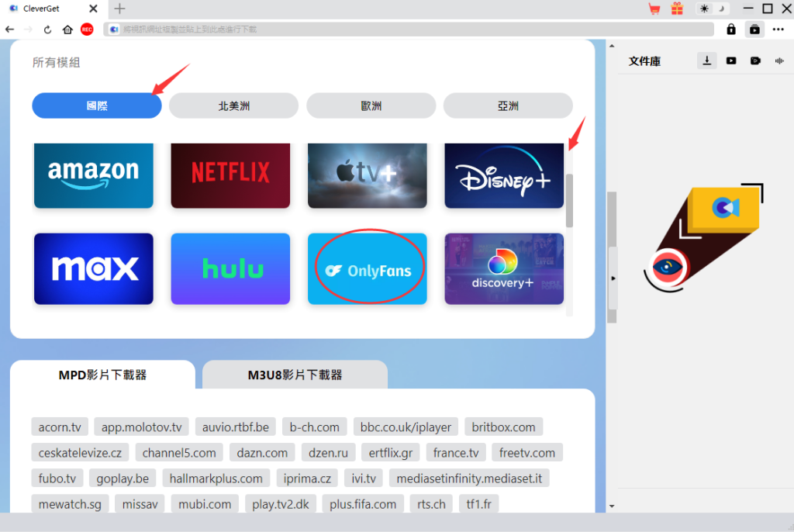The height and width of the screenshot is (532, 794).
Task: Select the 國際 region tab
Action: tap(97, 106)
